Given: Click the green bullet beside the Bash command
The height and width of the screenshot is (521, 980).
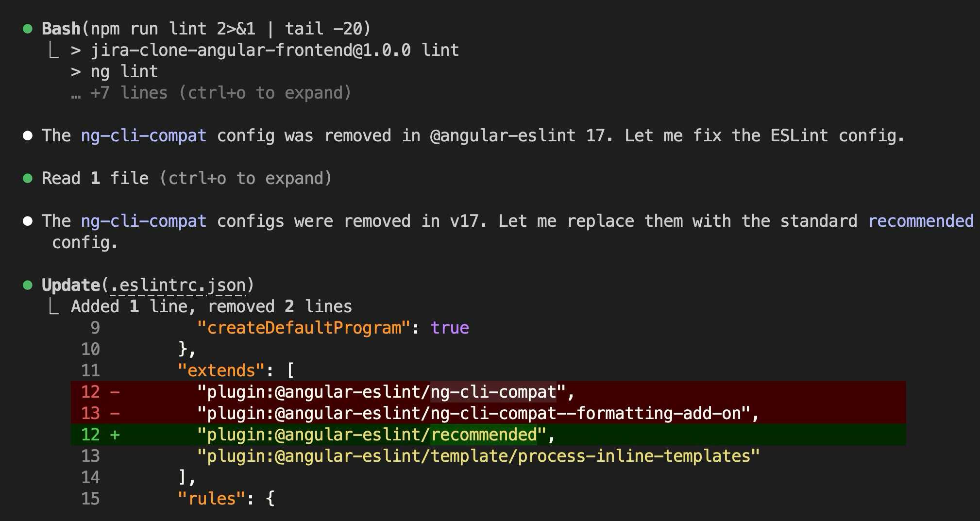Looking at the screenshot, I should [28, 29].
